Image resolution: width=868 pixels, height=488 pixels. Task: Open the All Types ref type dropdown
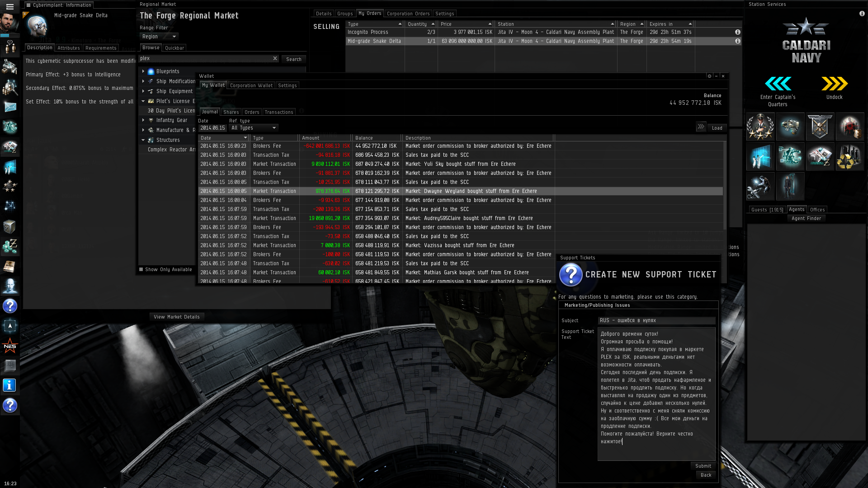pyautogui.click(x=254, y=128)
